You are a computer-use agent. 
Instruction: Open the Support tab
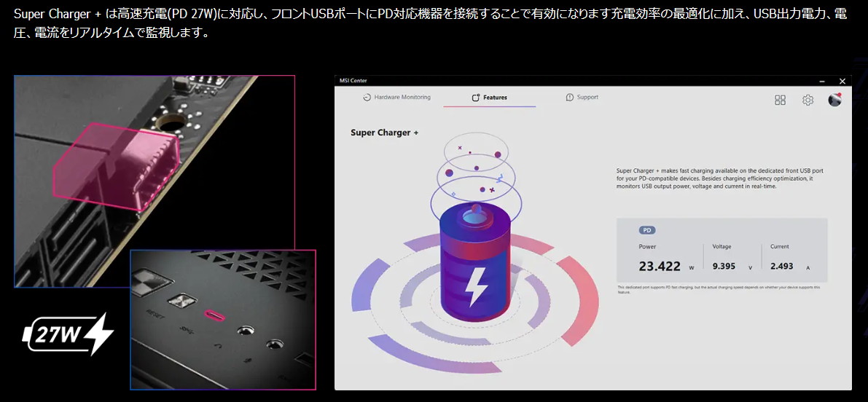pos(582,98)
